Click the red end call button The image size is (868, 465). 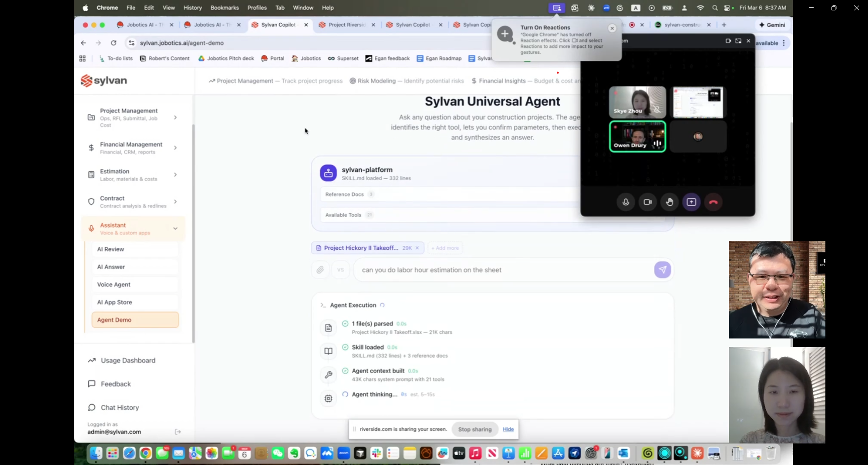point(713,202)
